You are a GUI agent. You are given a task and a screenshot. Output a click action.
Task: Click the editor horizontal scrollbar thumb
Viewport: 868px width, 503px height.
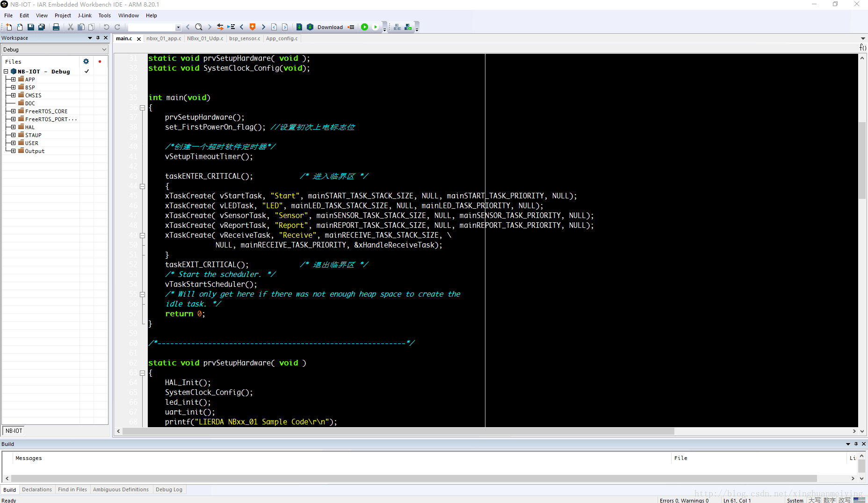[x=398, y=431]
